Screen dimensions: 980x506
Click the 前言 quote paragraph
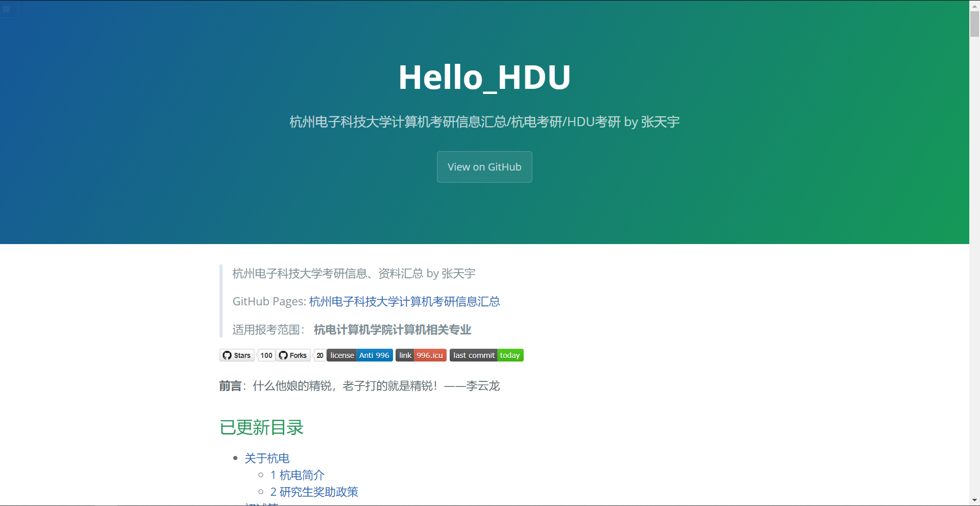pos(360,386)
